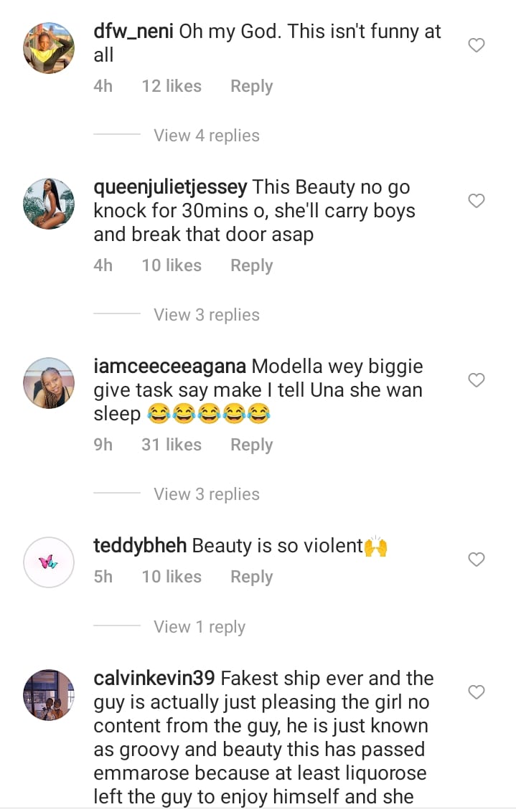The width and height of the screenshot is (516, 812).
Task: Open calvinkevin39's profile picture
Action: (x=50, y=694)
